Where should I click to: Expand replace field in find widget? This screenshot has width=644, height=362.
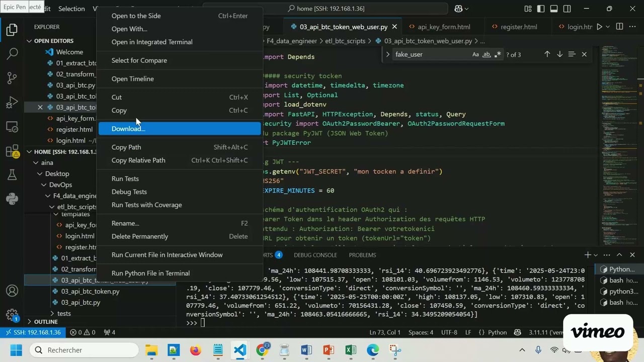pos(388,54)
